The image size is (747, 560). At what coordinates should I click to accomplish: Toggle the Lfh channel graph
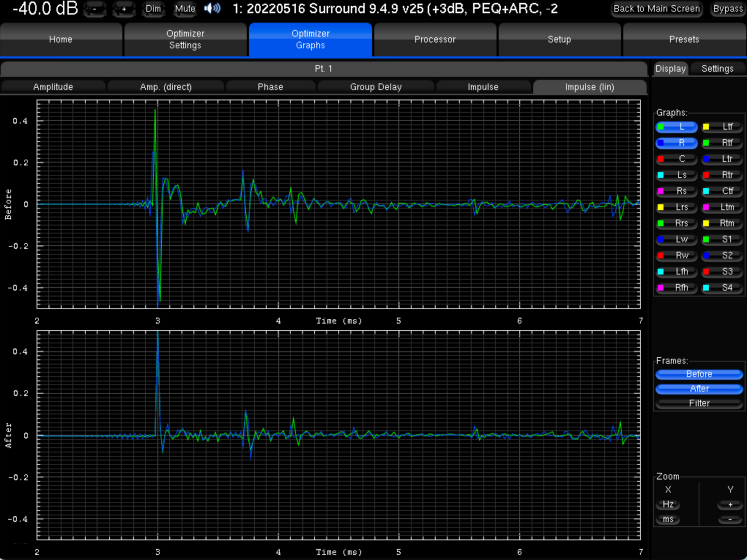[676, 272]
